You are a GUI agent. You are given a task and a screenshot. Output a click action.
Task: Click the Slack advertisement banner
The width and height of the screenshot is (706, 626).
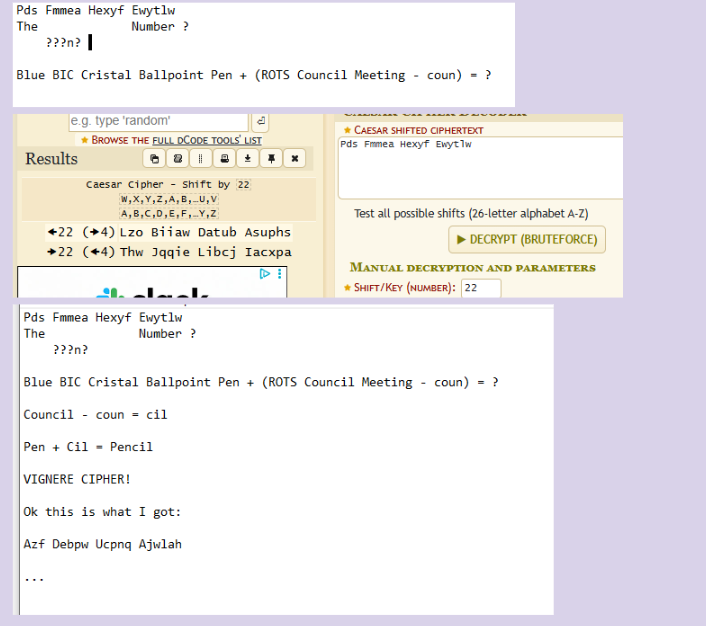152,282
